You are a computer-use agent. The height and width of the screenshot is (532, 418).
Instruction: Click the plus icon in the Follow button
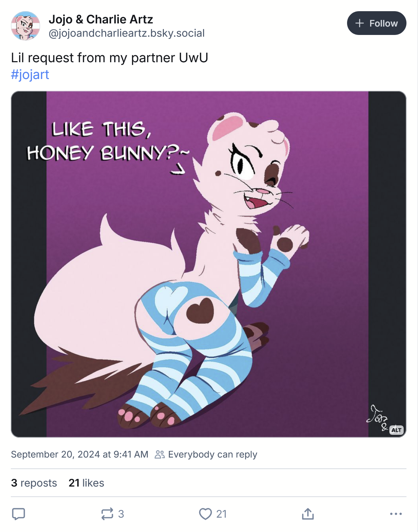point(359,23)
